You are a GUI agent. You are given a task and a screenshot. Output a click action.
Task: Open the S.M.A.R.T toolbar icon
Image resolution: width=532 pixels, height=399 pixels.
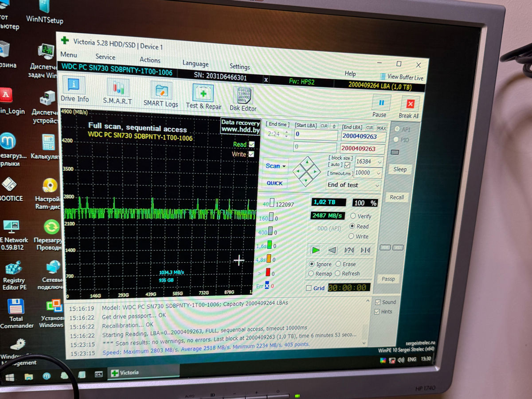[117, 89]
